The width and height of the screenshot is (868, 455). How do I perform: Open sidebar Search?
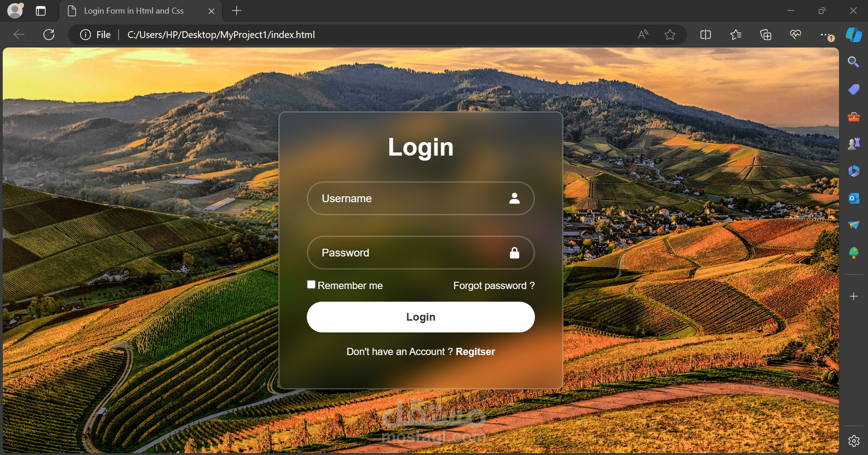tap(854, 62)
